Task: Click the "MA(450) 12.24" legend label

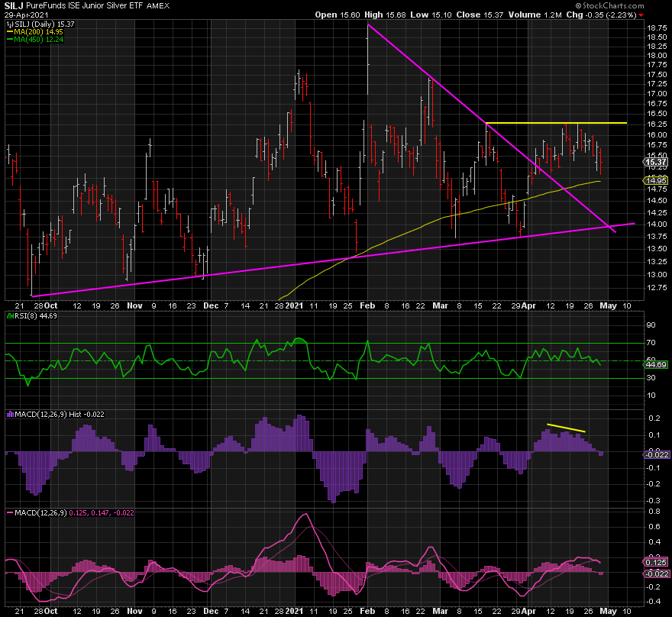Action: tap(39, 40)
